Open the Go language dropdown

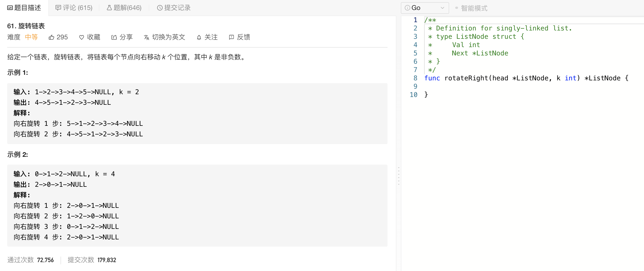[424, 8]
